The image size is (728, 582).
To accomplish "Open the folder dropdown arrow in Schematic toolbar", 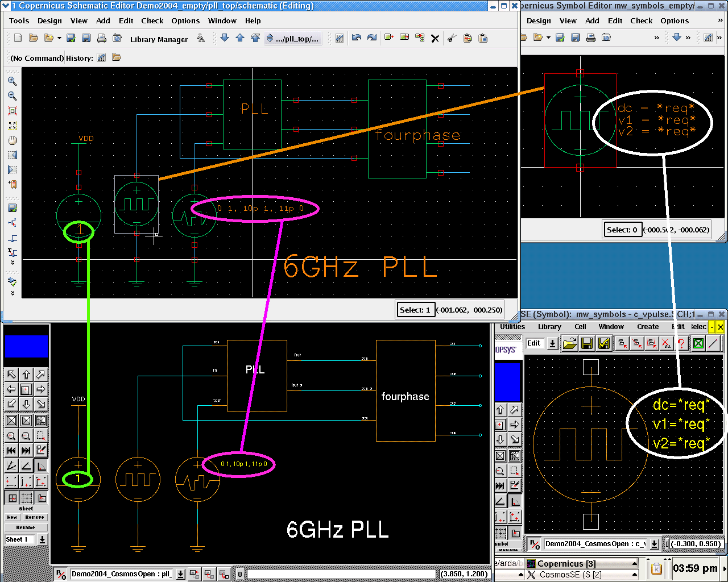I will [59, 38].
